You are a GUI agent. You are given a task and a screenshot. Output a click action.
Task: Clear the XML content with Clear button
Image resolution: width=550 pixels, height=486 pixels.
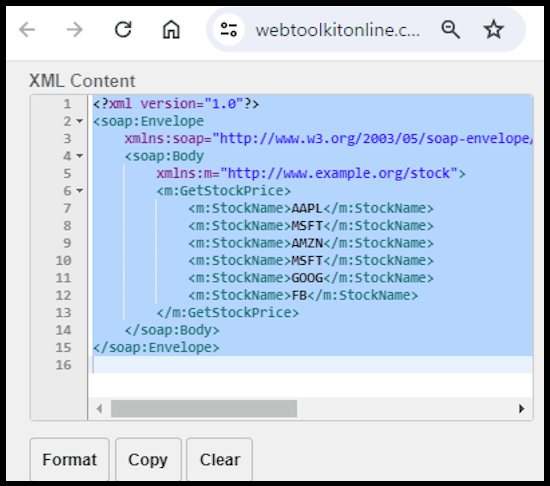click(x=220, y=459)
